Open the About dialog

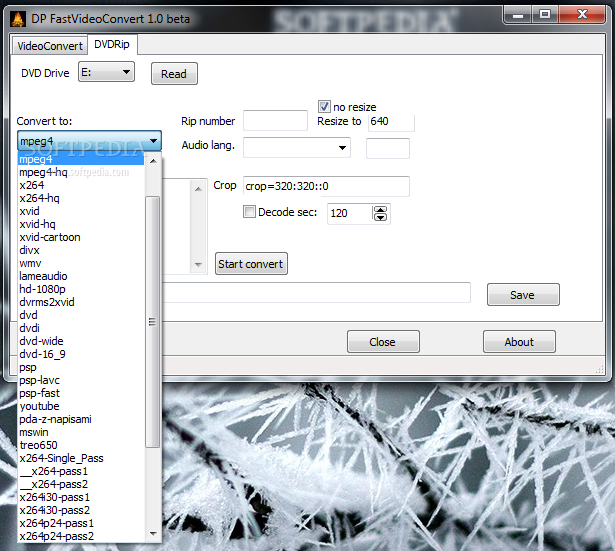pyautogui.click(x=519, y=342)
